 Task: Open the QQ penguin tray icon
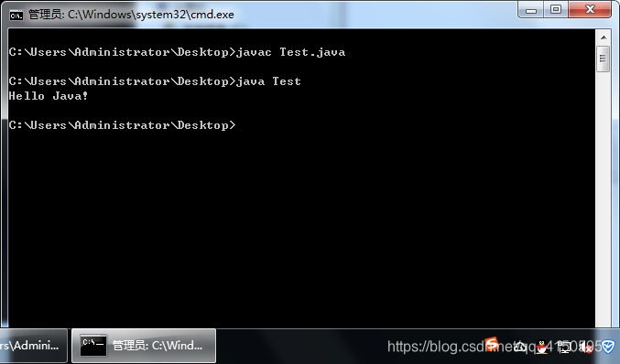point(542,347)
